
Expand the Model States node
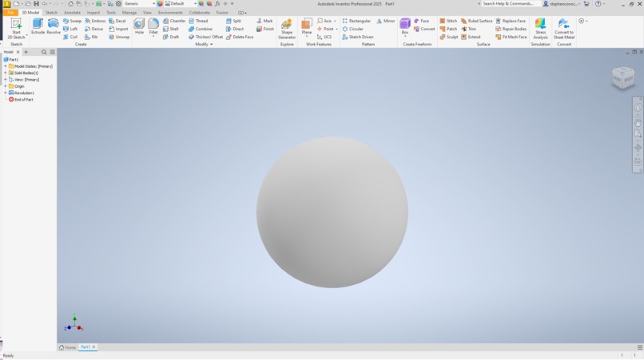6,66
